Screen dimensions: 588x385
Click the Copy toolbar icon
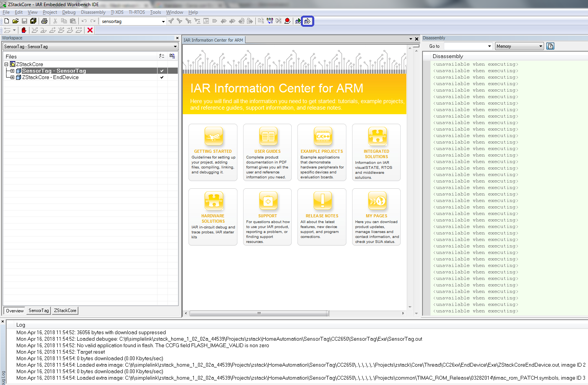tap(64, 21)
